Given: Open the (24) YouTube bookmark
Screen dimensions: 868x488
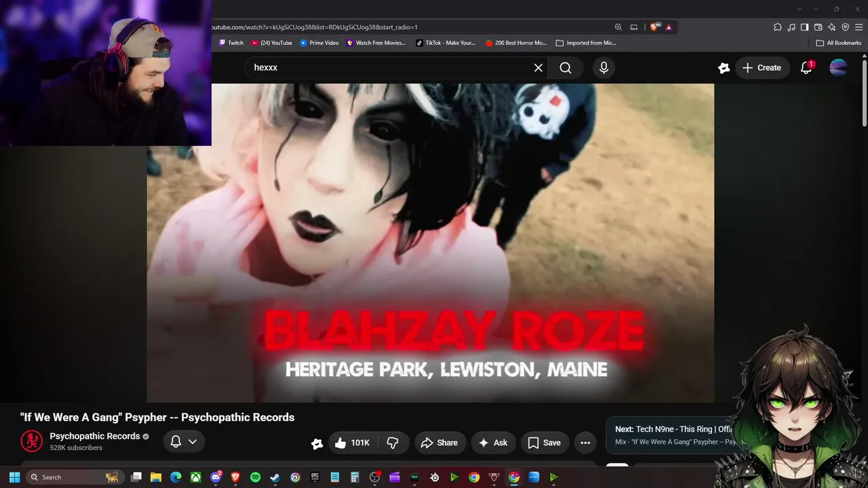Looking at the screenshot, I should [x=271, y=43].
